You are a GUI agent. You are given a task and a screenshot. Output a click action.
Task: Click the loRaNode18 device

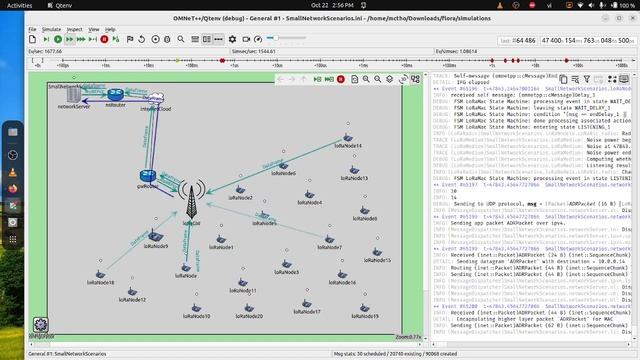click(x=100, y=275)
